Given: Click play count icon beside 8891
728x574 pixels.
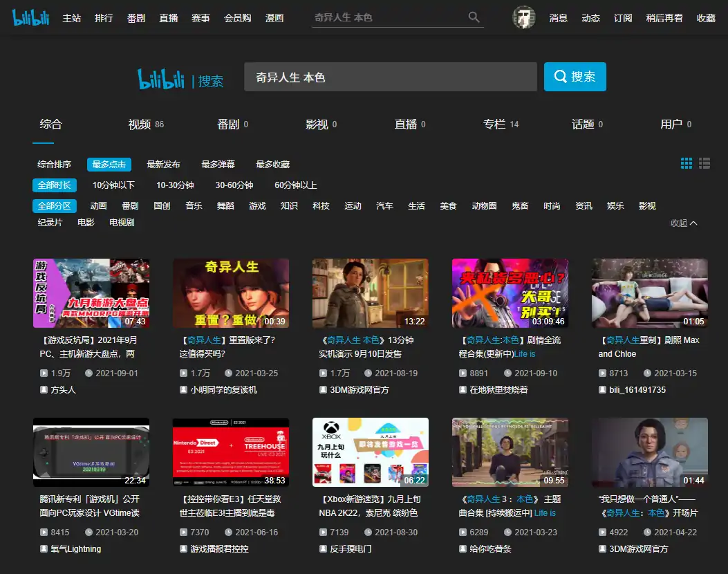Looking at the screenshot, I should pyautogui.click(x=463, y=373).
